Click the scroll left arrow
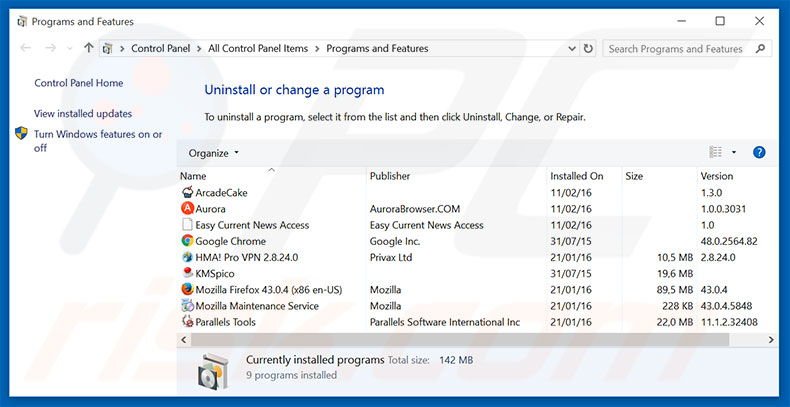This screenshot has height=407, width=790. 184,340
